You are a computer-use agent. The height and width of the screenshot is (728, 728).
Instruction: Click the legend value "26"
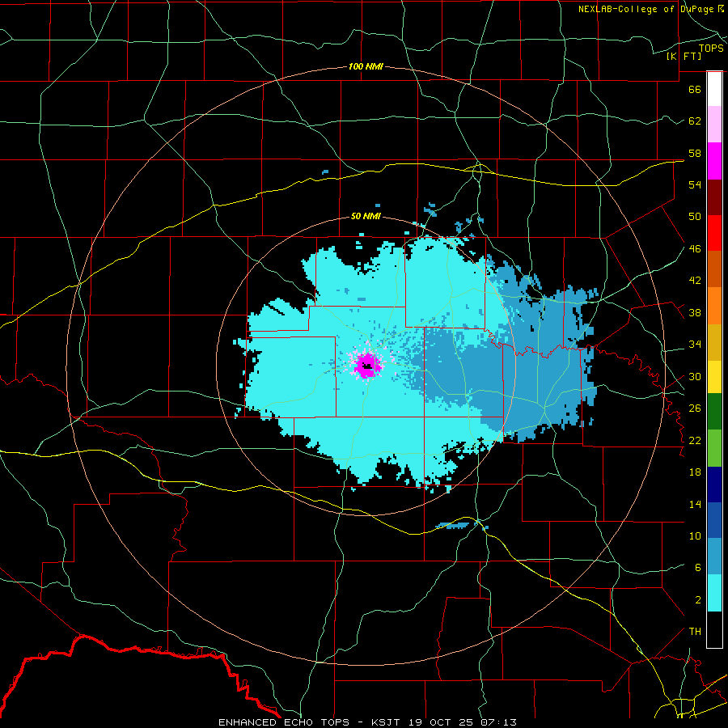[695, 408]
